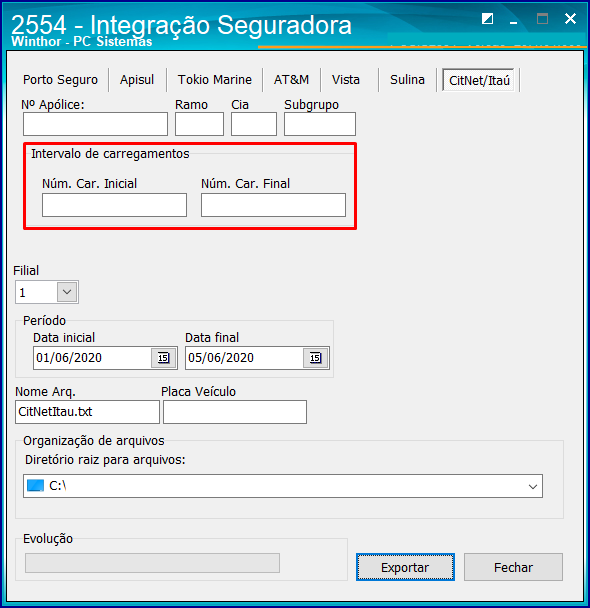Open the Data inicial calendar picker
This screenshot has height=608, width=590.
click(164, 358)
